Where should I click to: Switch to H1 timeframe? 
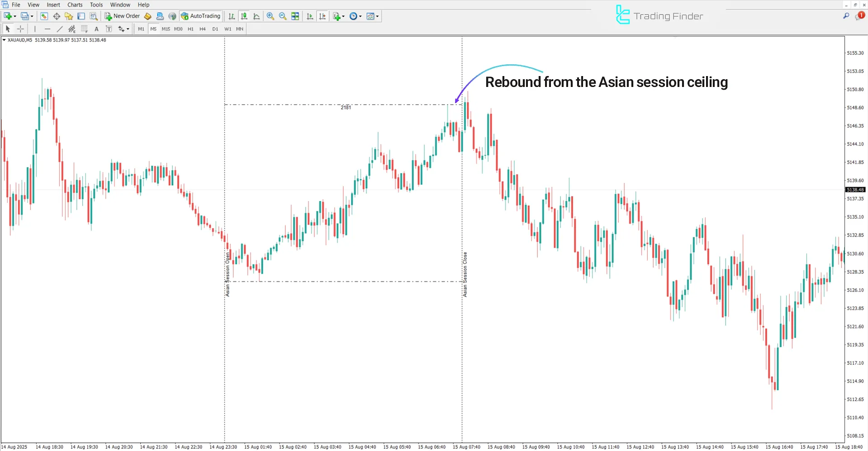pyautogui.click(x=190, y=29)
